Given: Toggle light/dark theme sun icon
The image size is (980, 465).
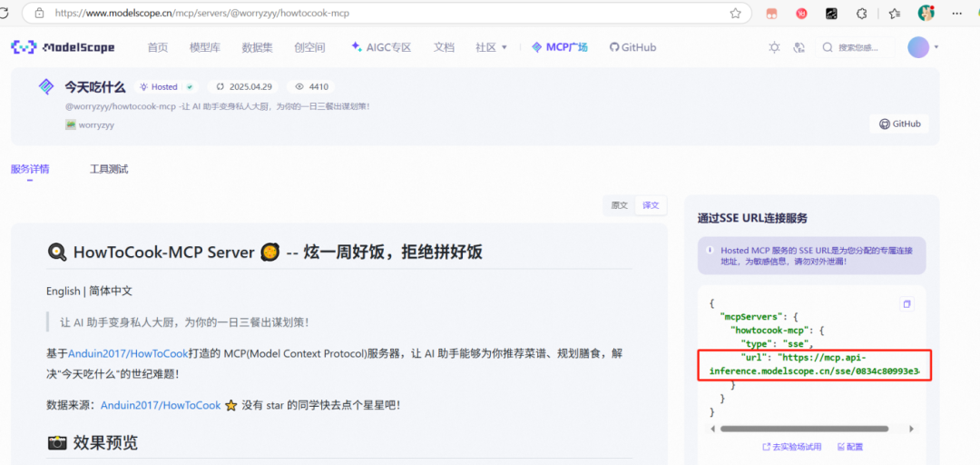Looking at the screenshot, I should pyautogui.click(x=774, y=47).
